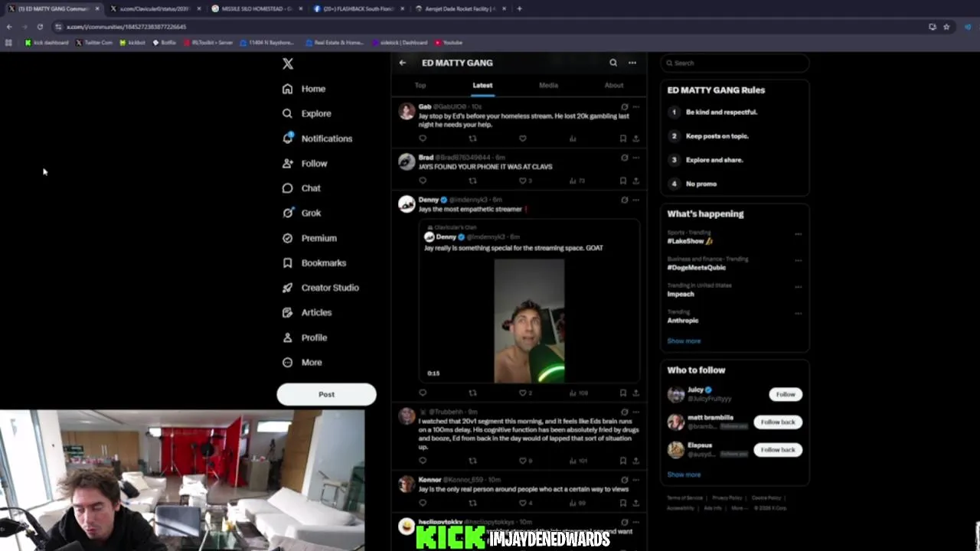The height and width of the screenshot is (551, 980).
Task: Bookmark Denny's post
Action: point(622,393)
